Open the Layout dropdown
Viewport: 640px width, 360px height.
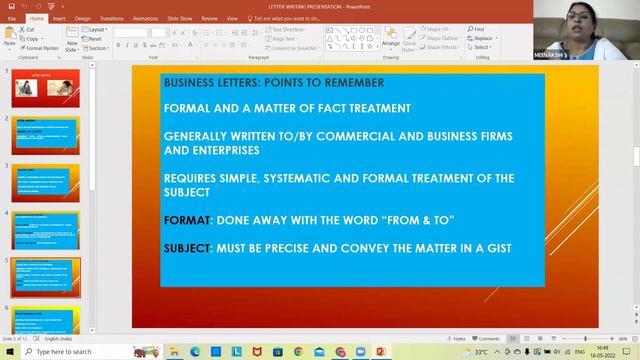(x=95, y=29)
